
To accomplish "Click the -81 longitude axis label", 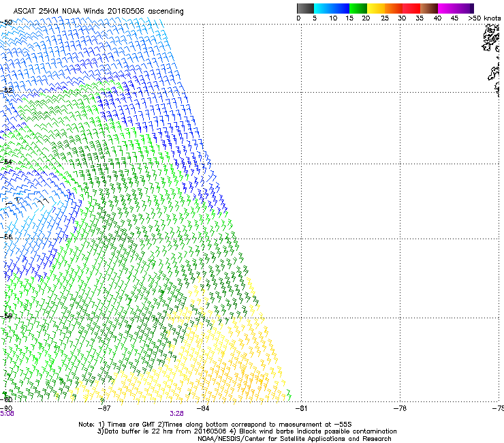I will tap(301, 408).
